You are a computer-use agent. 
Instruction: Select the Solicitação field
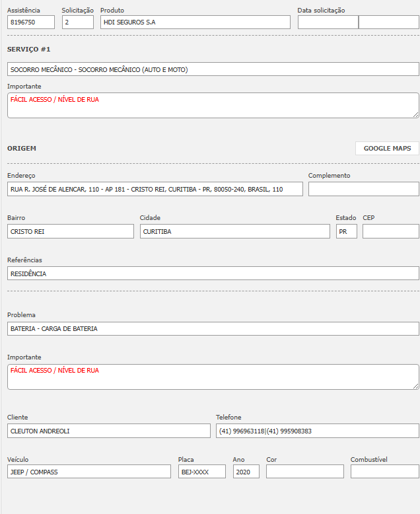point(78,22)
